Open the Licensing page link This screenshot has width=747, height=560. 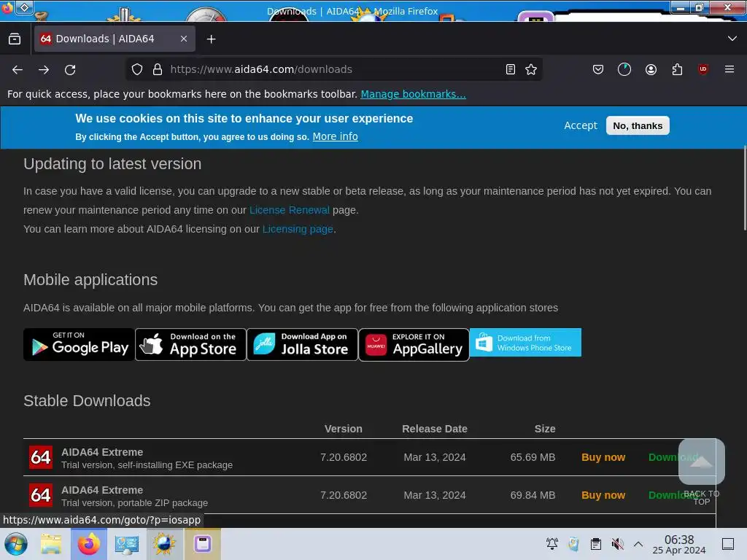pyautogui.click(x=298, y=229)
